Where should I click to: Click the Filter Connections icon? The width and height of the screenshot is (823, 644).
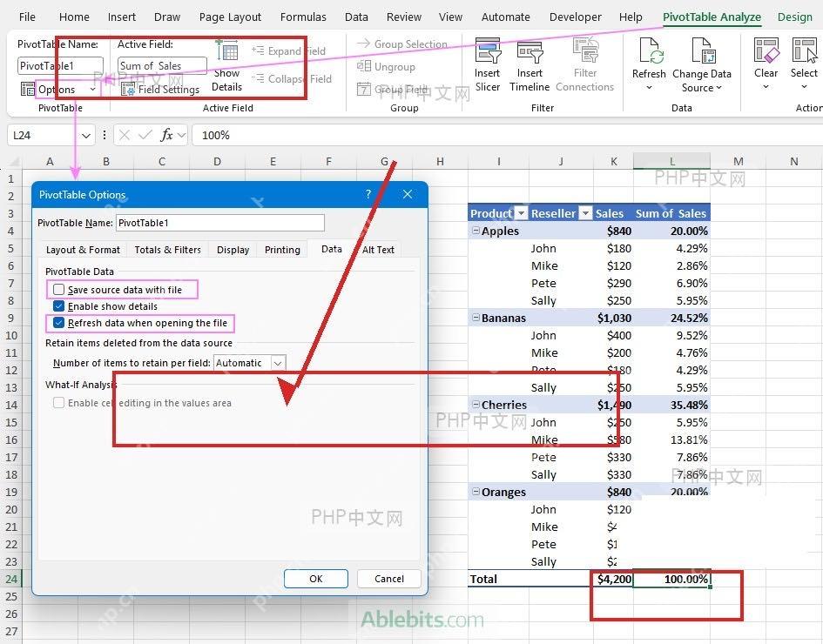pyautogui.click(x=585, y=50)
